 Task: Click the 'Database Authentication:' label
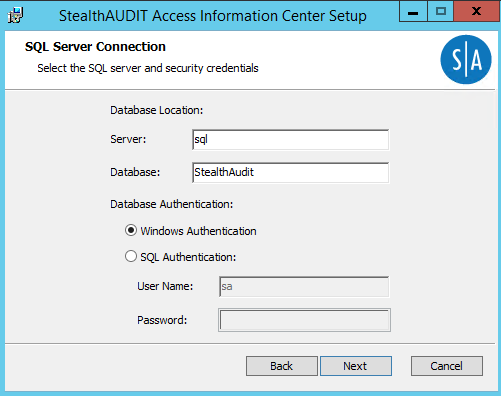click(x=172, y=204)
